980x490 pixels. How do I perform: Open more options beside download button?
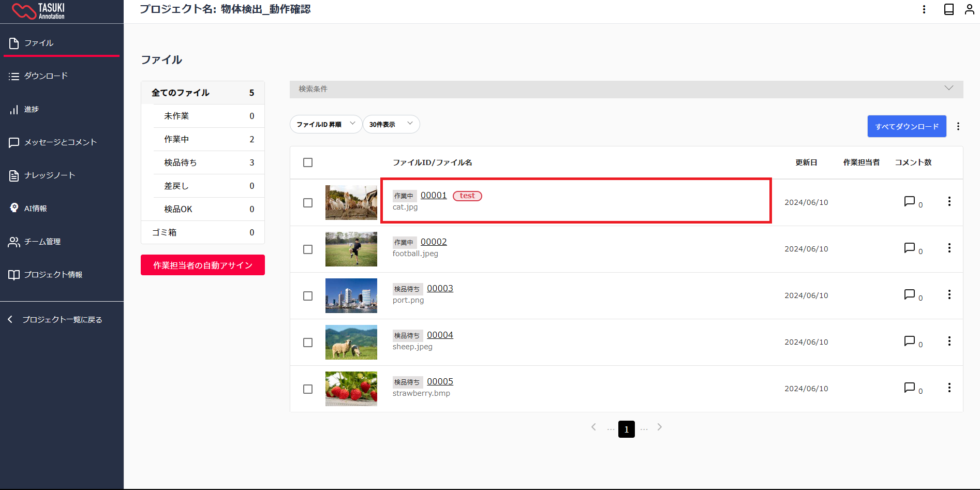click(x=958, y=126)
